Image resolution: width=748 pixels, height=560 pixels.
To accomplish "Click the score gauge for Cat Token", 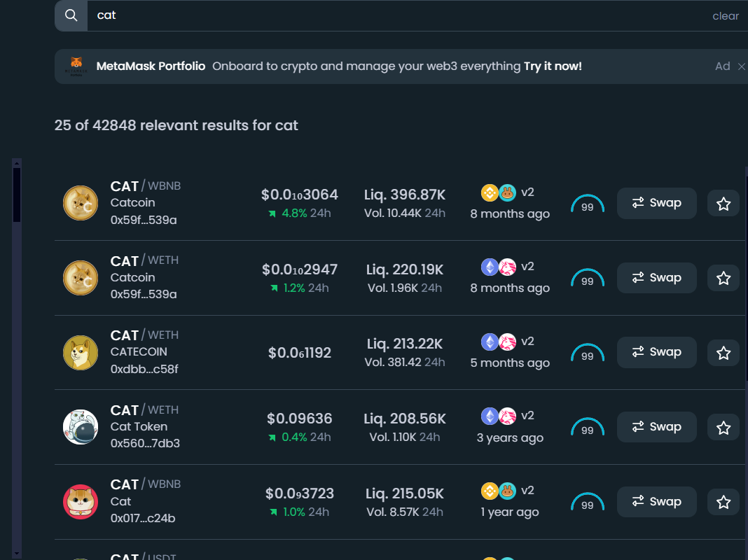I will coord(587,428).
